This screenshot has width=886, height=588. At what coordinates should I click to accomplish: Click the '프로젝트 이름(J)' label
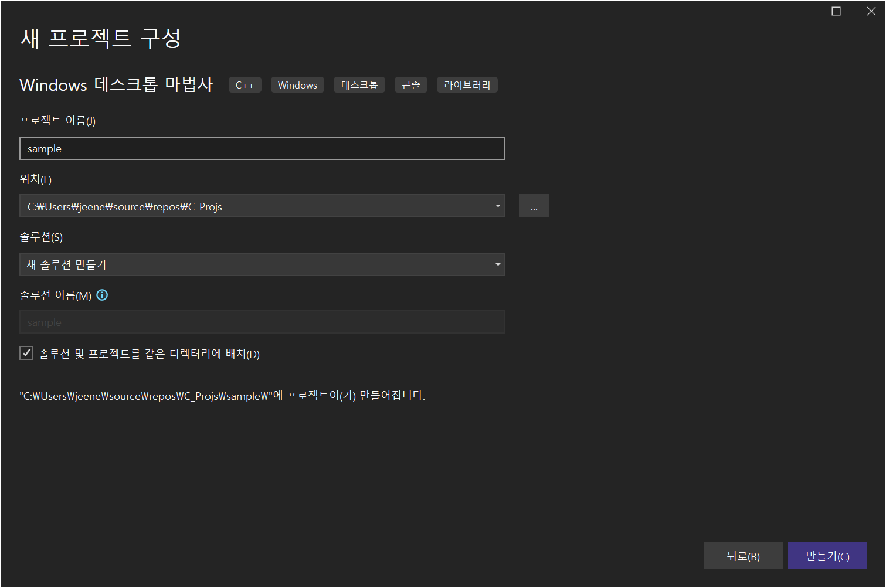57,120
